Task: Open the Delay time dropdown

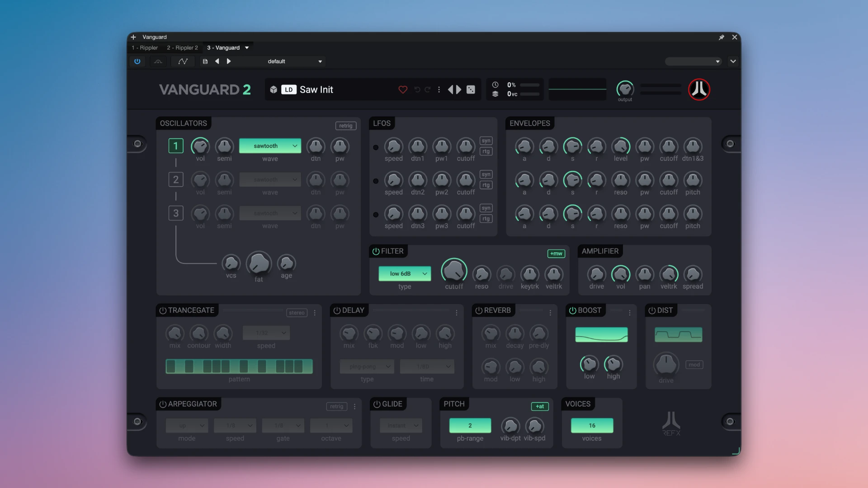Action: (x=427, y=366)
